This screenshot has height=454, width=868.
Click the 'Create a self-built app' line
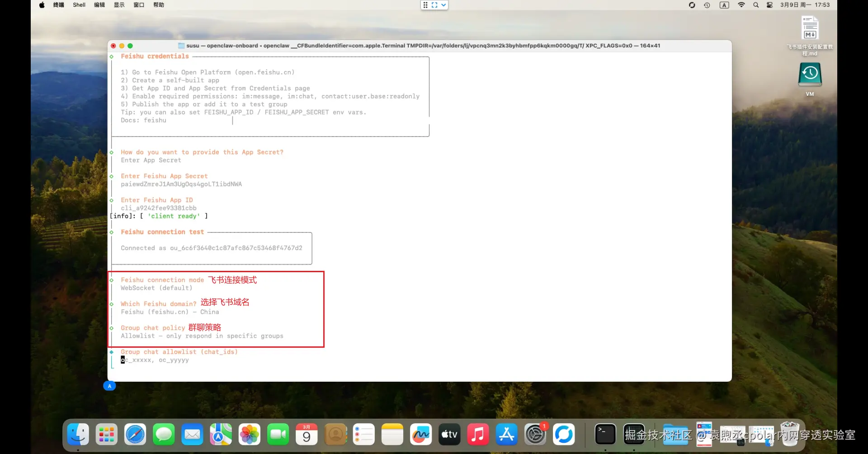(x=170, y=80)
